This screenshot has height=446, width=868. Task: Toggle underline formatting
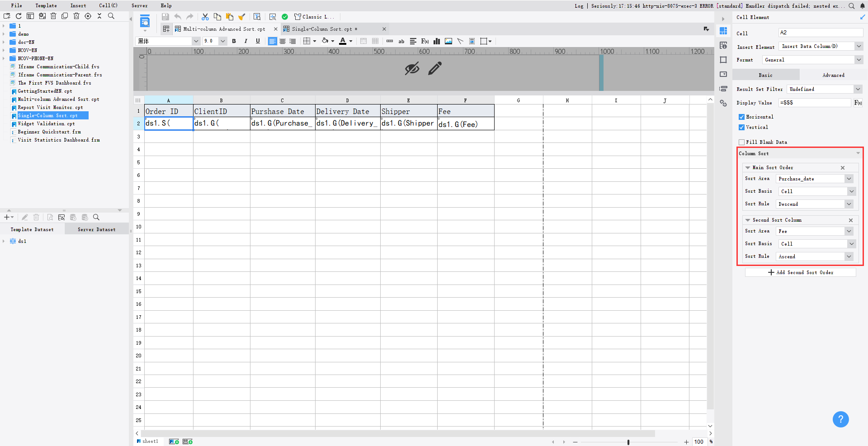click(258, 41)
